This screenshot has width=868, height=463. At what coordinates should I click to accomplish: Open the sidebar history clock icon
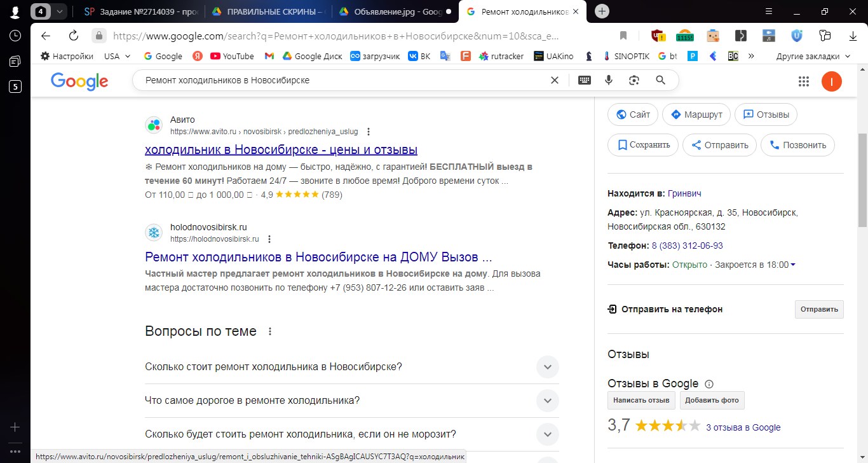tap(15, 36)
